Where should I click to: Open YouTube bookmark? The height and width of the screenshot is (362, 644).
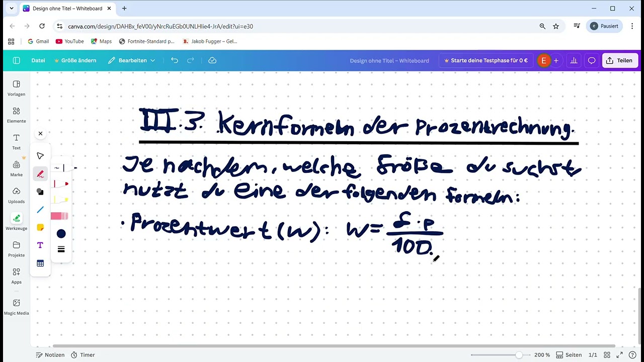click(70, 41)
